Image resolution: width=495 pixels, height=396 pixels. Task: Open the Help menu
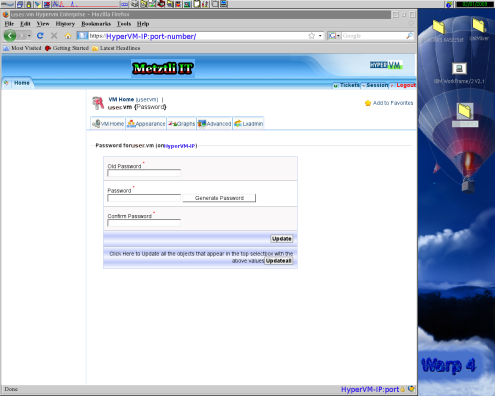tap(143, 24)
